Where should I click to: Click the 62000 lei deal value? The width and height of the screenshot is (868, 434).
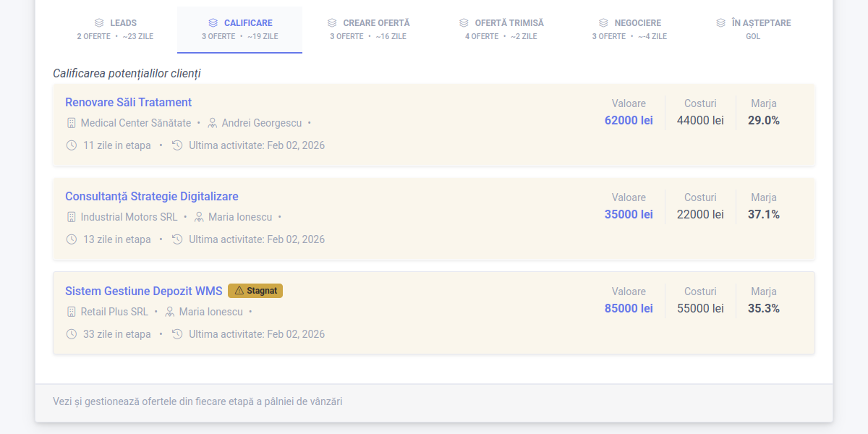(629, 120)
